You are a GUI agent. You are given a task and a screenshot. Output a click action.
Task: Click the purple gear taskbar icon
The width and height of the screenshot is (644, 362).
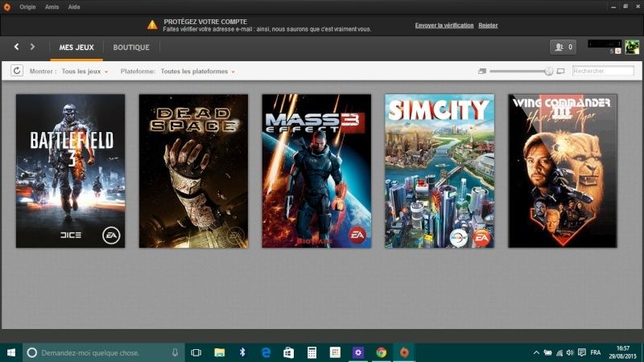(x=358, y=352)
